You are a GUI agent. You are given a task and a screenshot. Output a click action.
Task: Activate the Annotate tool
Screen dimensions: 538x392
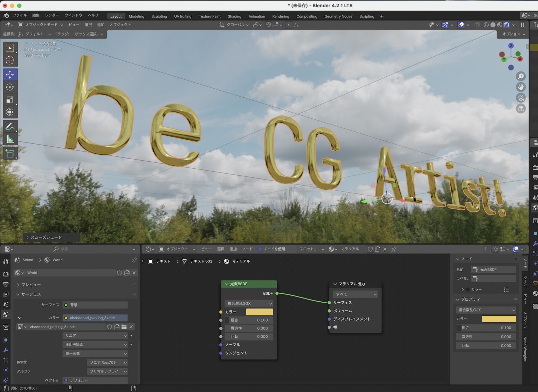click(11, 126)
